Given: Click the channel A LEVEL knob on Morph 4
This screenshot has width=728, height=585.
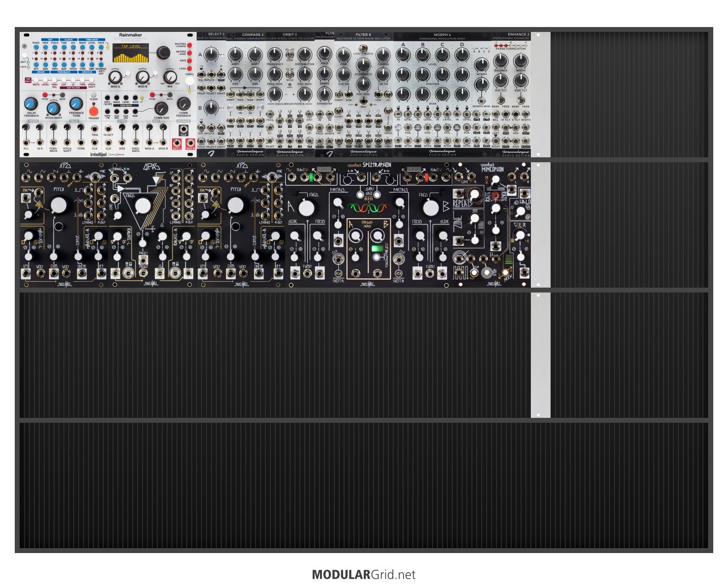Looking at the screenshot, I should point(403,55).
